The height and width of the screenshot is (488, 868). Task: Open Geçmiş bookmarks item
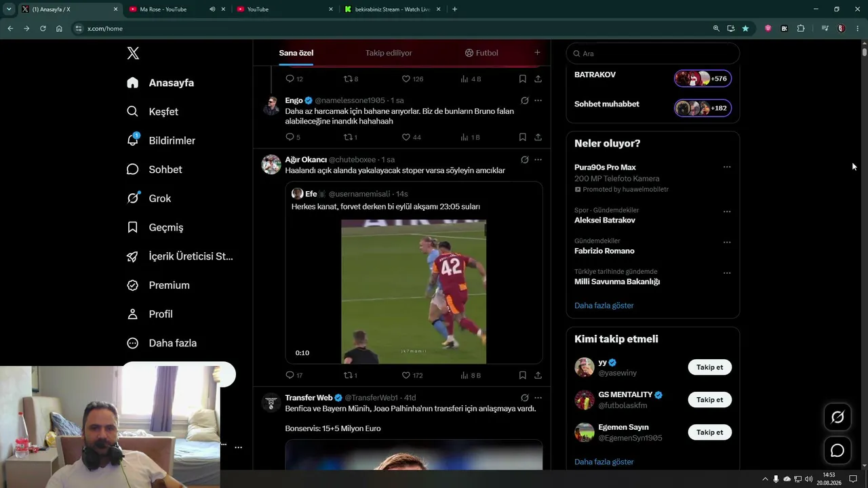pos(155,228)
